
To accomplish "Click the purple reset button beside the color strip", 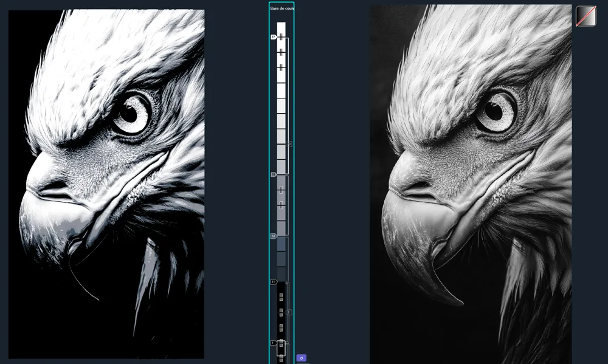I will pyautogui.click(x=302, y=358).
